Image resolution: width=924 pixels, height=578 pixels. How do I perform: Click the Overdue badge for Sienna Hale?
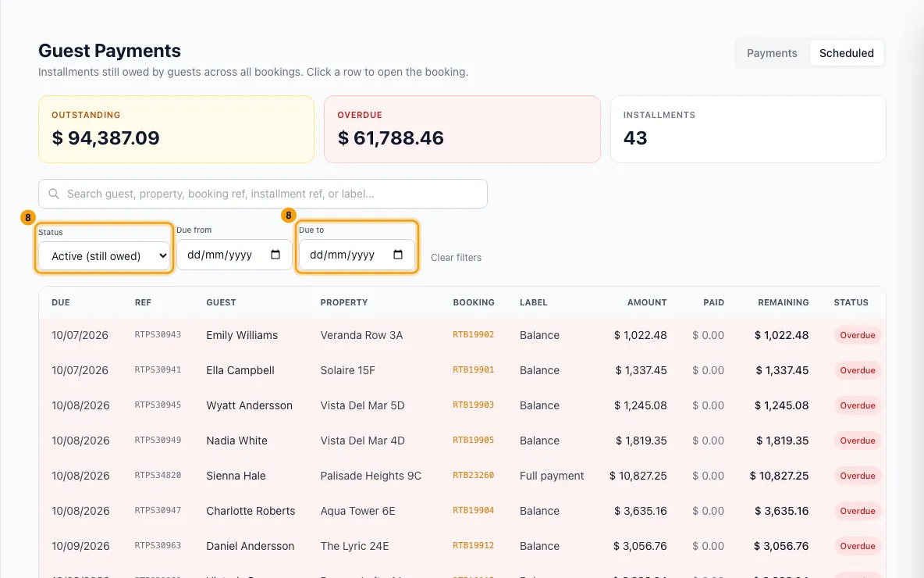click(x=858, y=476)
